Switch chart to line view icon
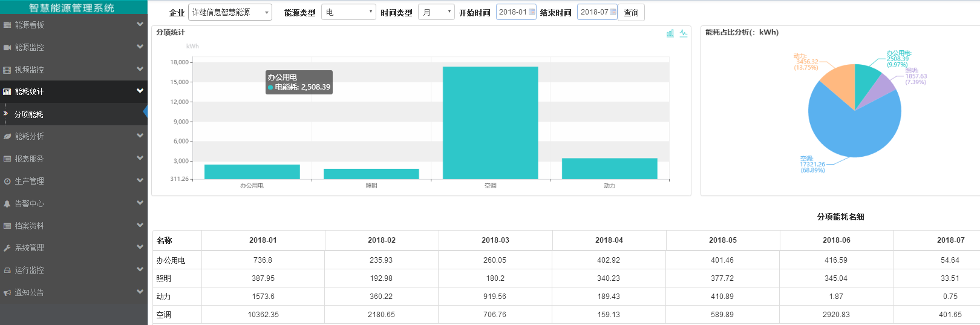Screen dimensions: 980x325 point(683,33)
